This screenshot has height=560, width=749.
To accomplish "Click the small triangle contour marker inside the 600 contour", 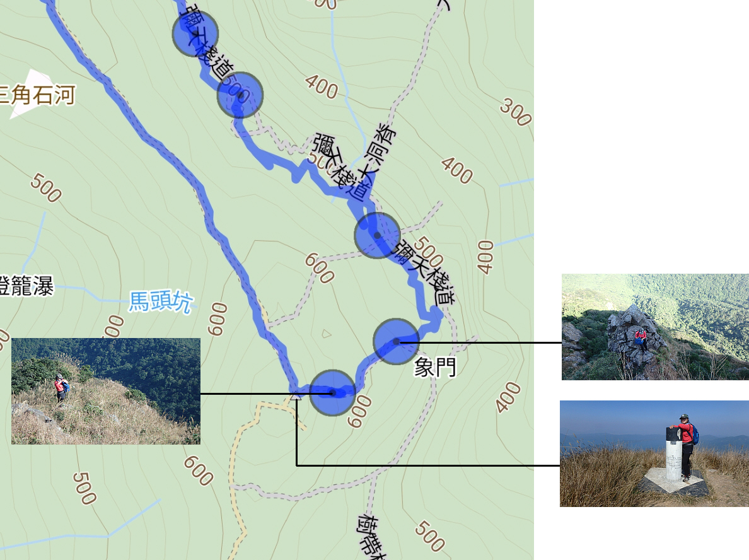I will click(326, 333).
